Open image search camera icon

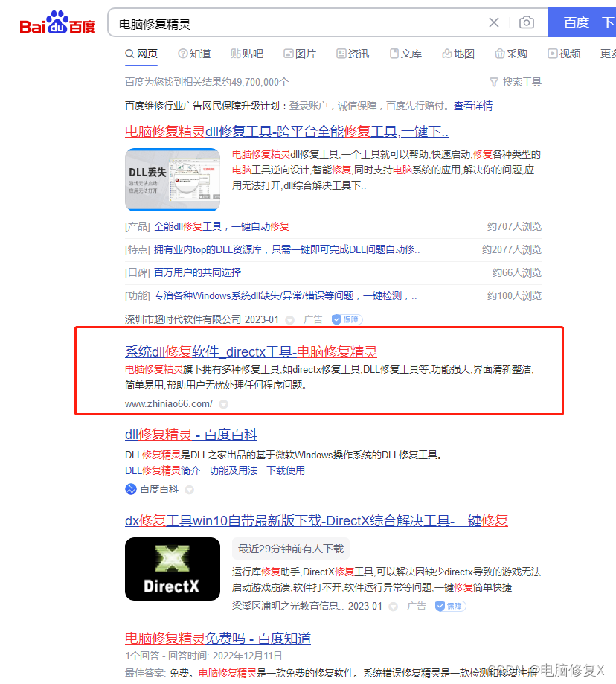(x=526, y=22)
